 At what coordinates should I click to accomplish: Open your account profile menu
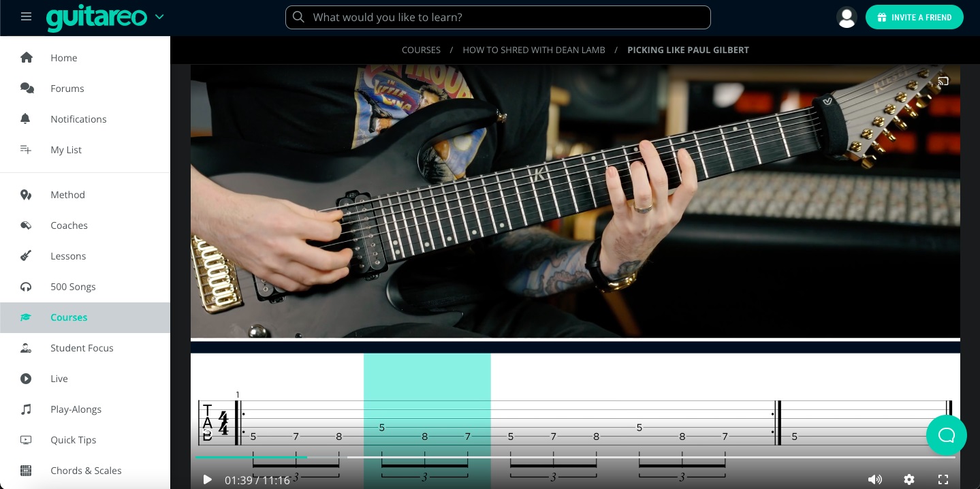point(847,17)
